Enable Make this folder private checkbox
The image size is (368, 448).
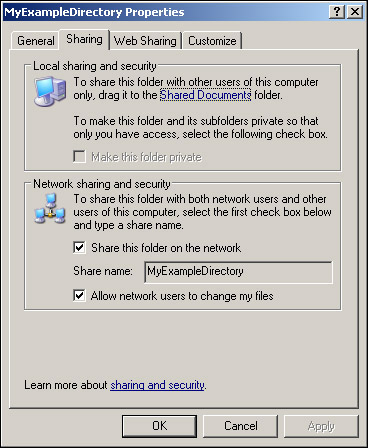point(79,157)
